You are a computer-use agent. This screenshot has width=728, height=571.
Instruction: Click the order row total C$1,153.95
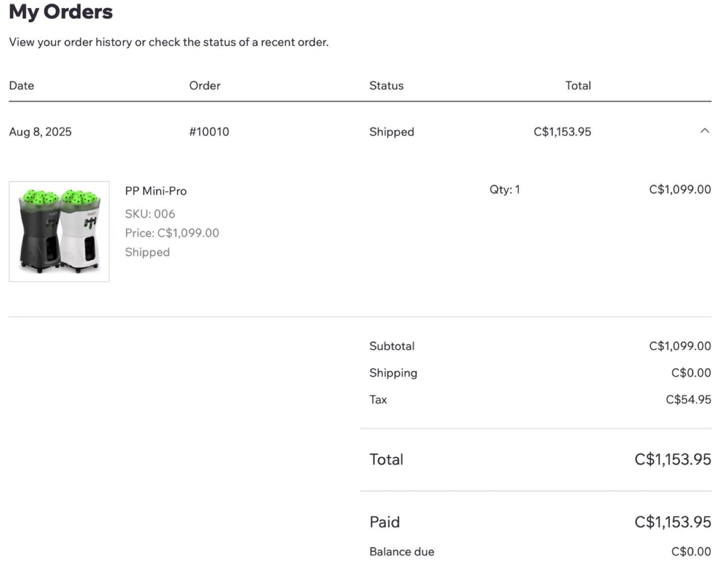click(562, 132)
